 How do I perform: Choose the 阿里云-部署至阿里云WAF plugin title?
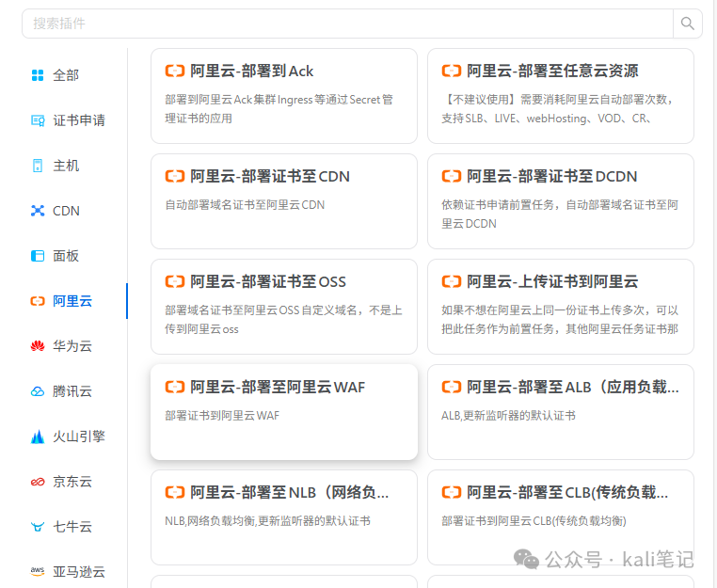coord(278,388)
